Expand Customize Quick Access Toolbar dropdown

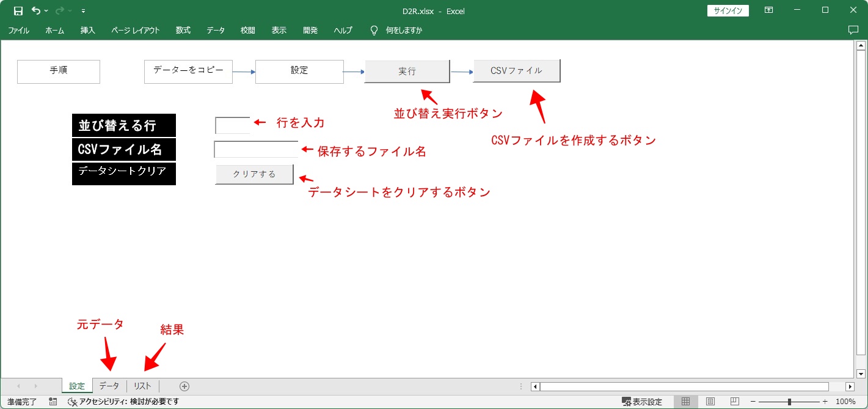point(83,11)
